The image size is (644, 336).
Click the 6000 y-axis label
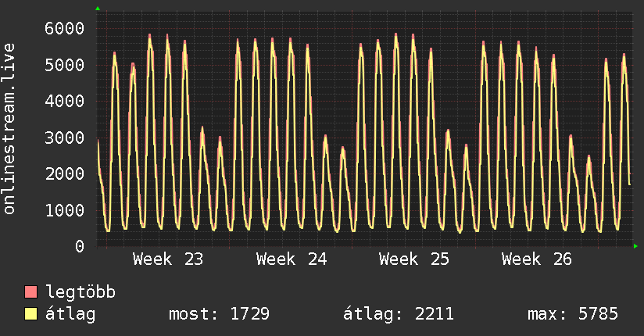pyautogui.click(x=65, y=28)
